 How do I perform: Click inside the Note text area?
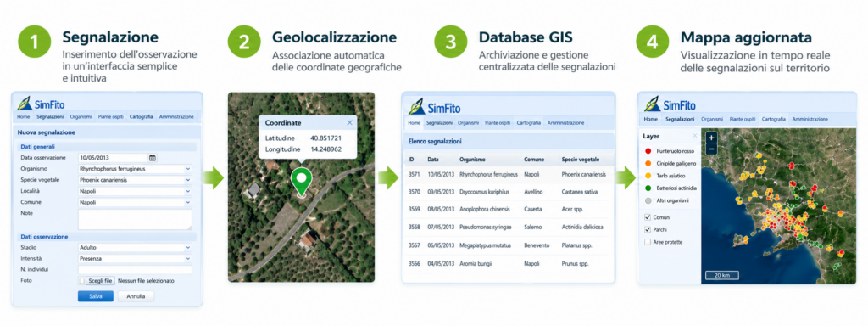135,220
